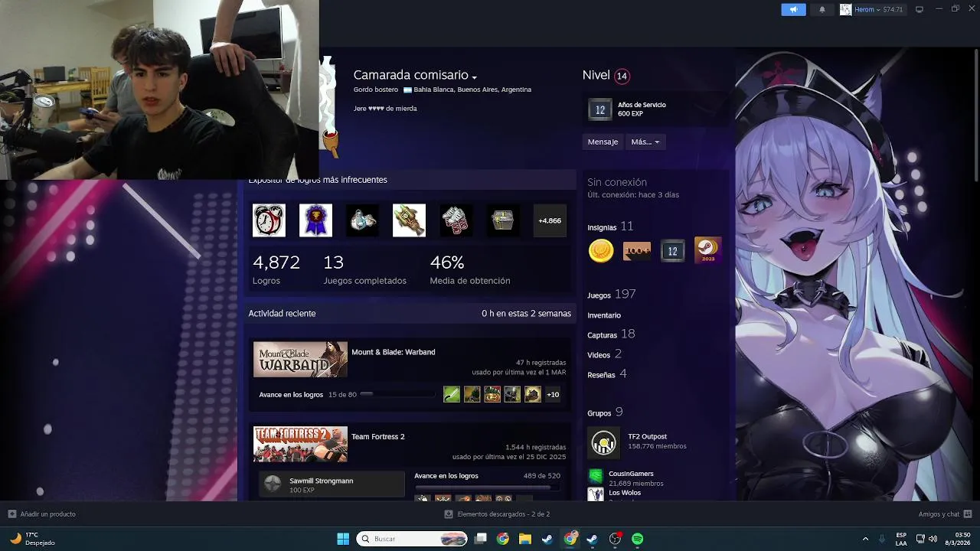Select the money stack achievement icon

coord(456,220)
